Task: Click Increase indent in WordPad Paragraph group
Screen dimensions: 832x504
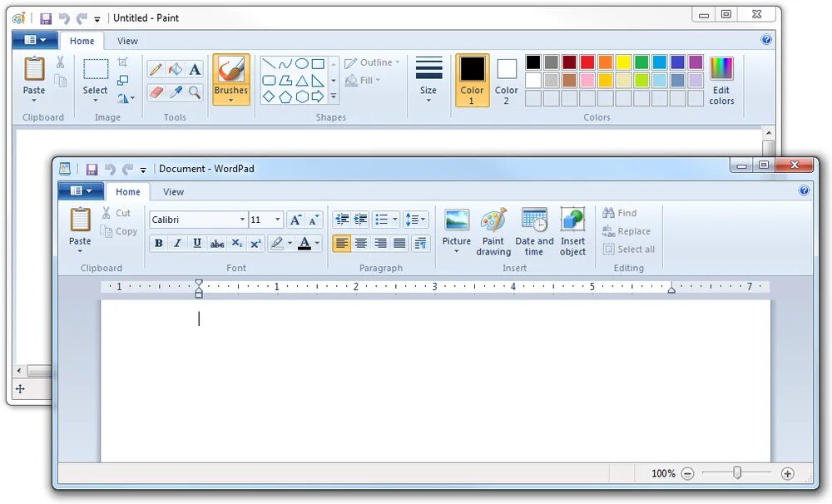Action: tap(361, 219)
